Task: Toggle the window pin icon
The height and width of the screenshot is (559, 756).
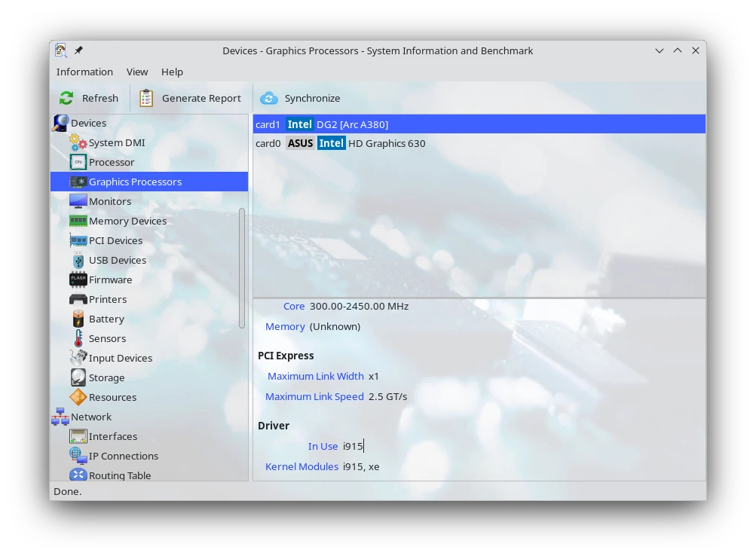Action: (78, 50)
